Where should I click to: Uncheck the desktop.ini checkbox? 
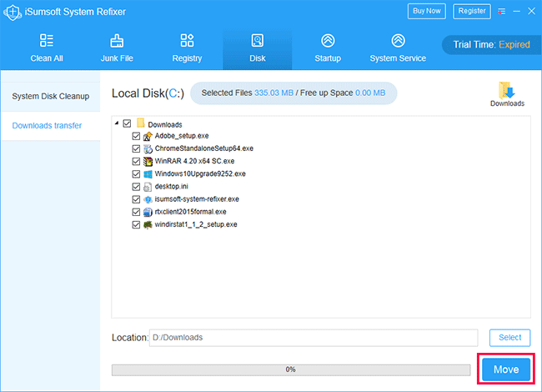pyautogui.click(x=136, y=187)
